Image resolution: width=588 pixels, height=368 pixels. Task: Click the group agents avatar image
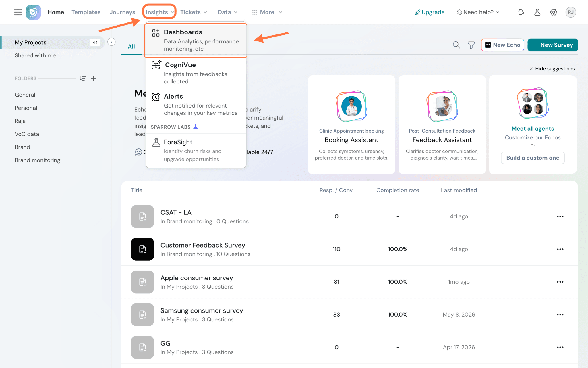click(x=533, y=103)
